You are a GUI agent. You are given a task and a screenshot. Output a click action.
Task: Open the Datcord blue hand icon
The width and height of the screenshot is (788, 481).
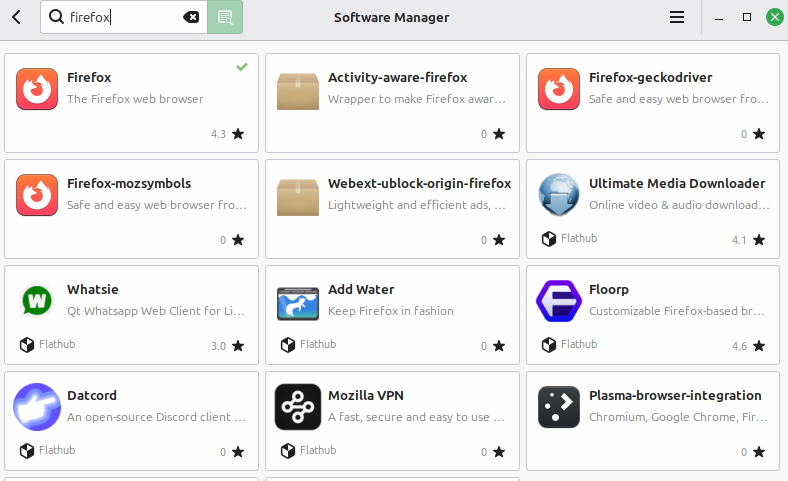point(37,407)
